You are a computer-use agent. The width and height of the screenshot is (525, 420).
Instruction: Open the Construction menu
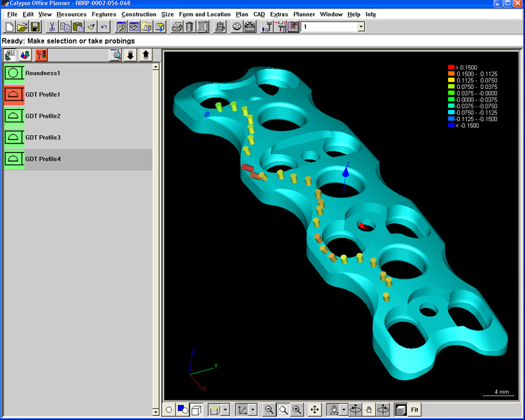click(139, 15)
